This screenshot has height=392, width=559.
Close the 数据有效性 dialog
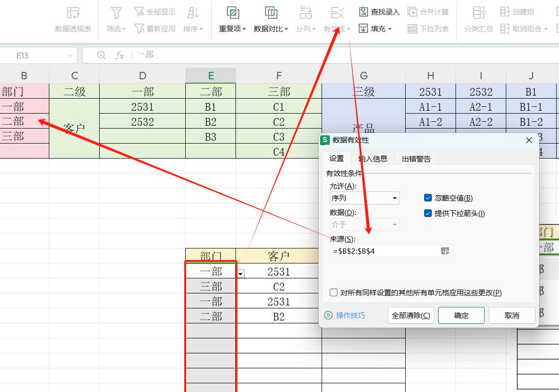coord(529,140)
